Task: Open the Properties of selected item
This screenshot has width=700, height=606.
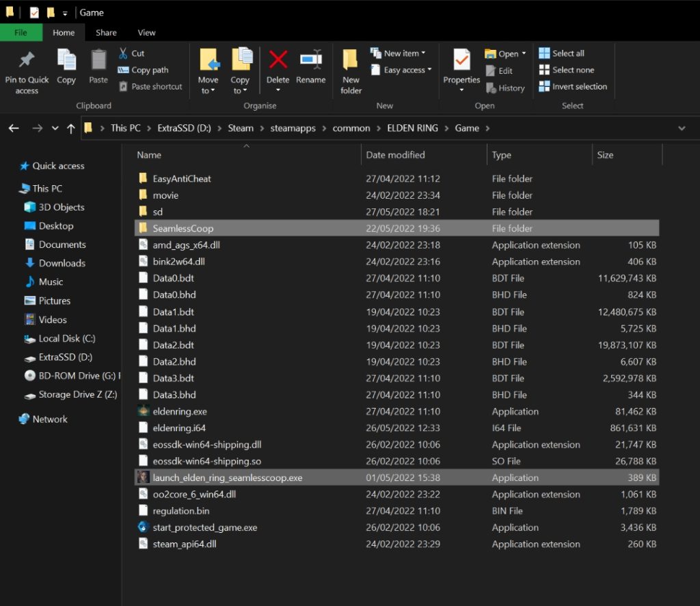Action: 461,67
